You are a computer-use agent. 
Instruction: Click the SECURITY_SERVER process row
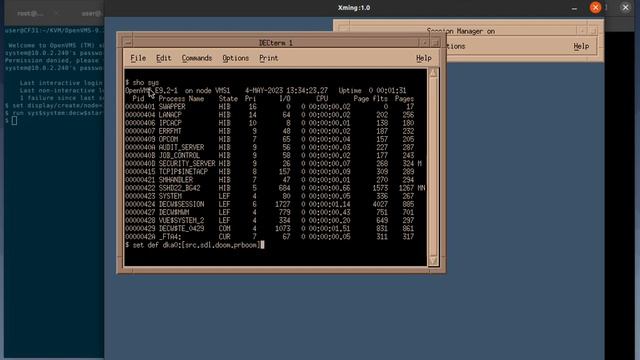[x=273, y=164]
